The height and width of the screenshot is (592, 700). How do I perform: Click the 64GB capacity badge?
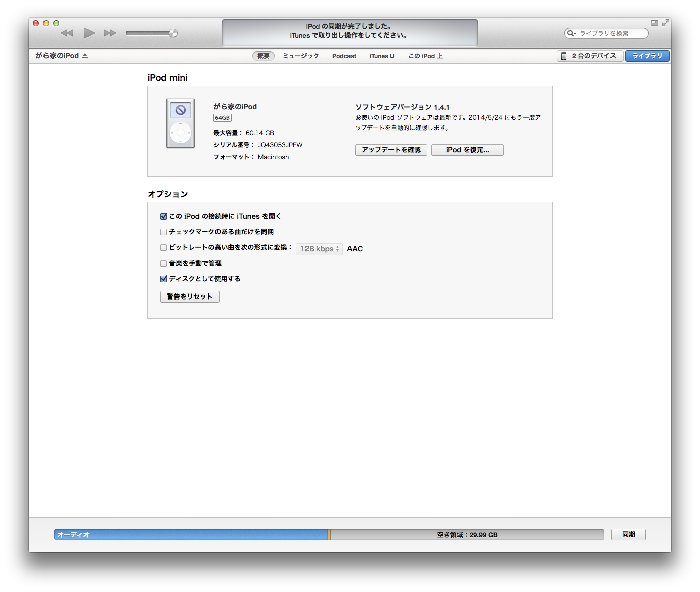[223, 118]
